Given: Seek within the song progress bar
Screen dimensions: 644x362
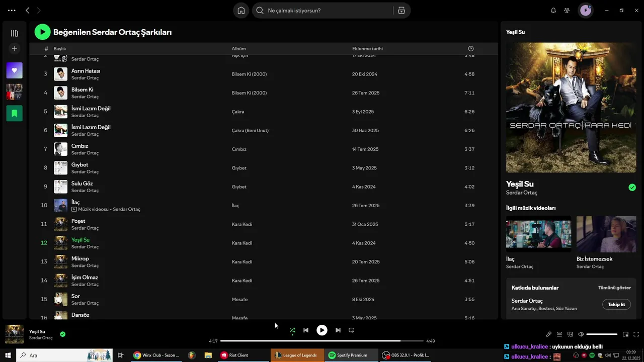Looking at the screenshot, I should (x=322, y=341).
